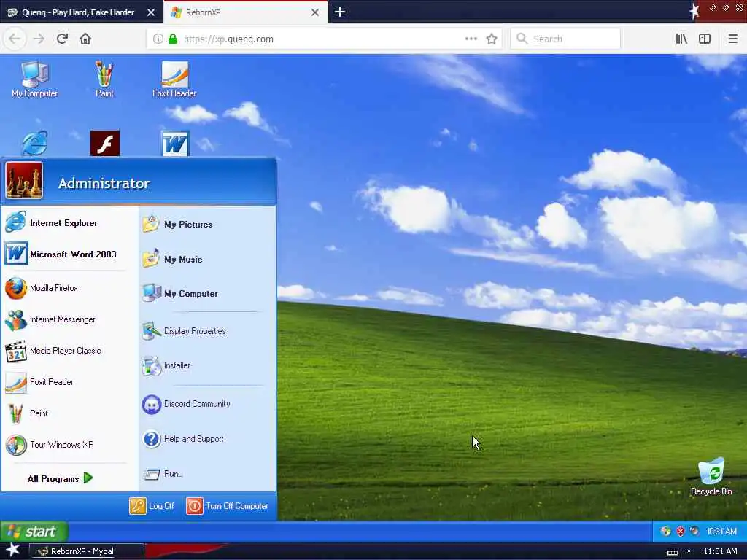
Task: Close the Quenq browser tab
Action: 151,12
